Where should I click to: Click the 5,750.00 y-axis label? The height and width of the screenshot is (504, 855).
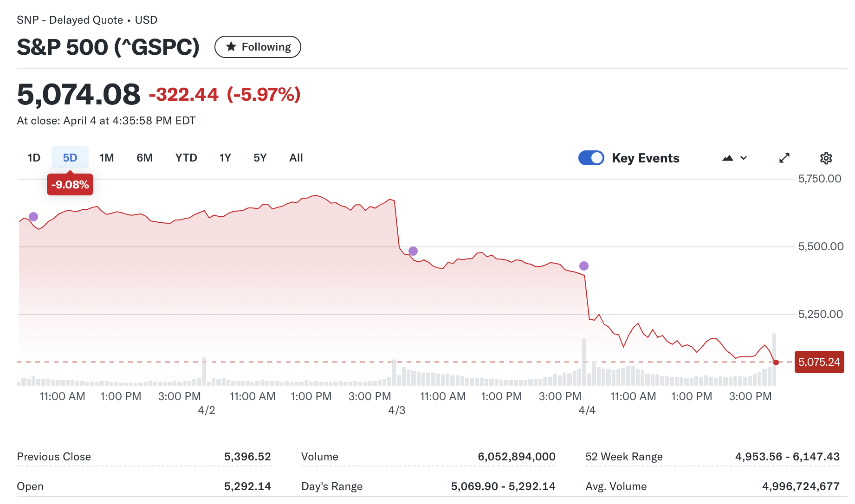coord(820,179)
